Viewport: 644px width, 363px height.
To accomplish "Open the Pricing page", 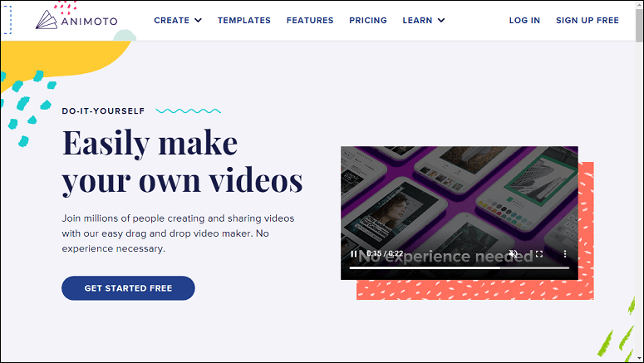I will click(x=368, y=20).
